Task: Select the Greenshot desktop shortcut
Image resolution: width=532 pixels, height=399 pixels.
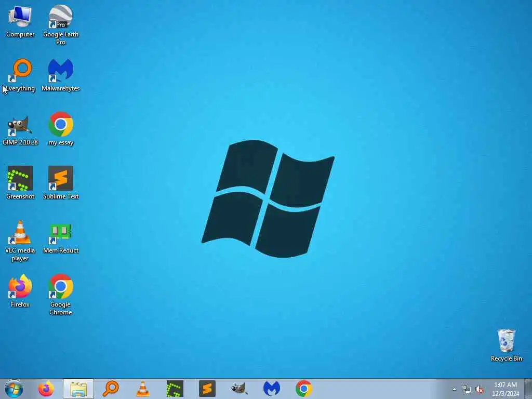Action: point(20,183)
